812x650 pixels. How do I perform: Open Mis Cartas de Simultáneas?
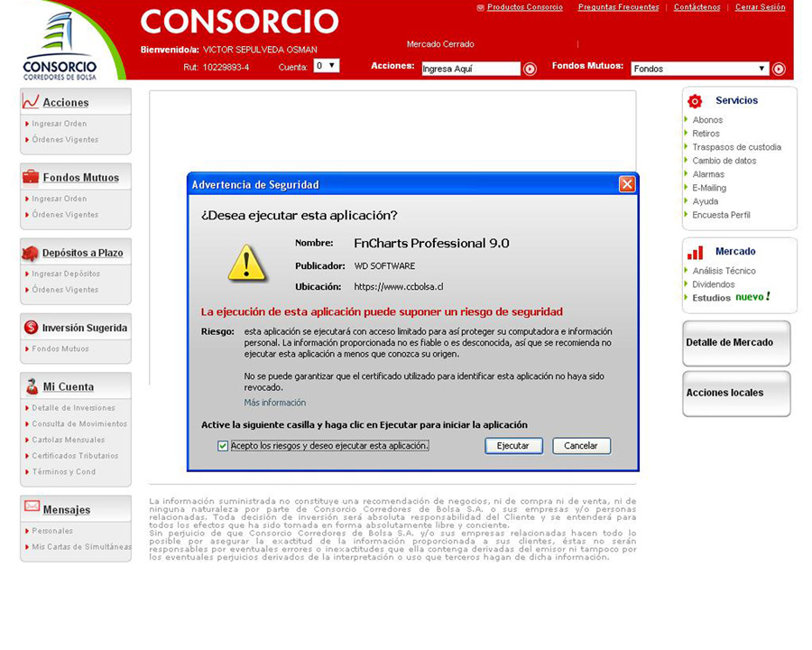tap(81, 547)
